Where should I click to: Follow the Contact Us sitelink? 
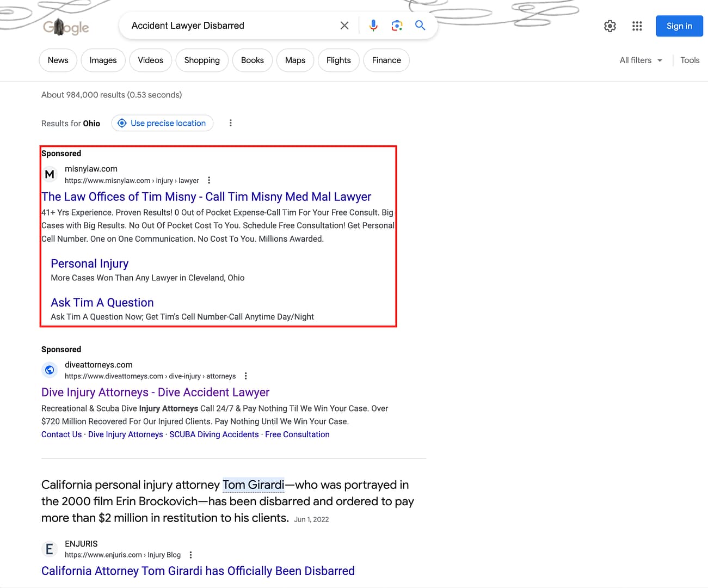click(x=61, y=434)
